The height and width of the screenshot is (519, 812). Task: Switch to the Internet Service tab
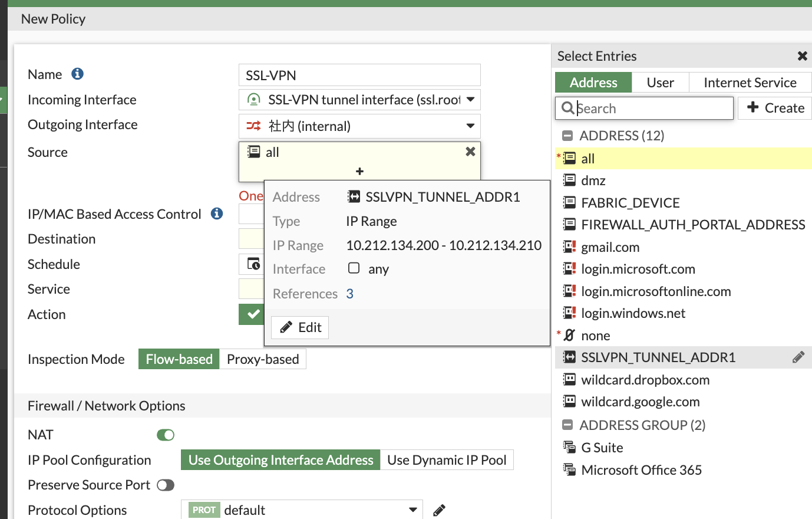click(x=750, y=83)
